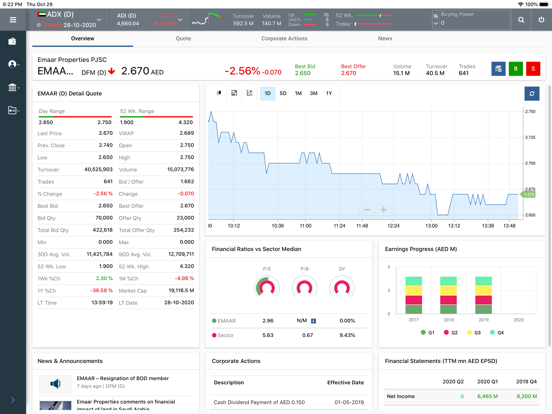This screenshot has width=552, height=414.
Task: Click the 2020 Q2 column header
Action: click(453, 381)
